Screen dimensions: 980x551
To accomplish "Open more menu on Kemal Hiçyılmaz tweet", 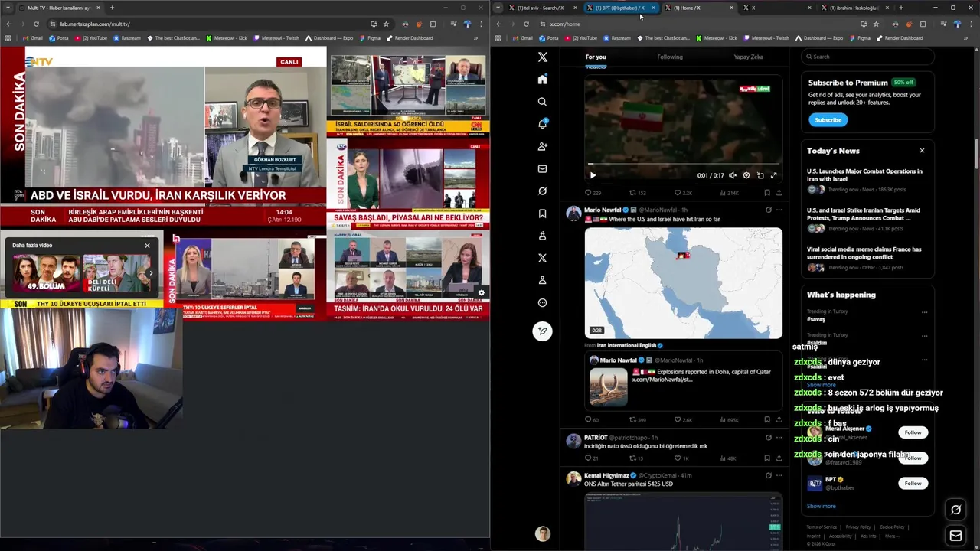I will click(x=779, y=475).
